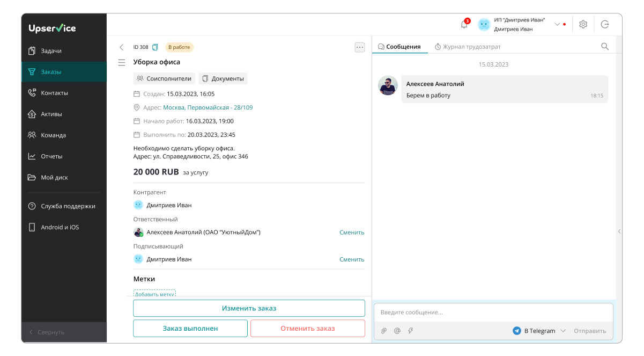Open settings via the gear icon
The image size is (644, 356).
click(x=583, y=24)
